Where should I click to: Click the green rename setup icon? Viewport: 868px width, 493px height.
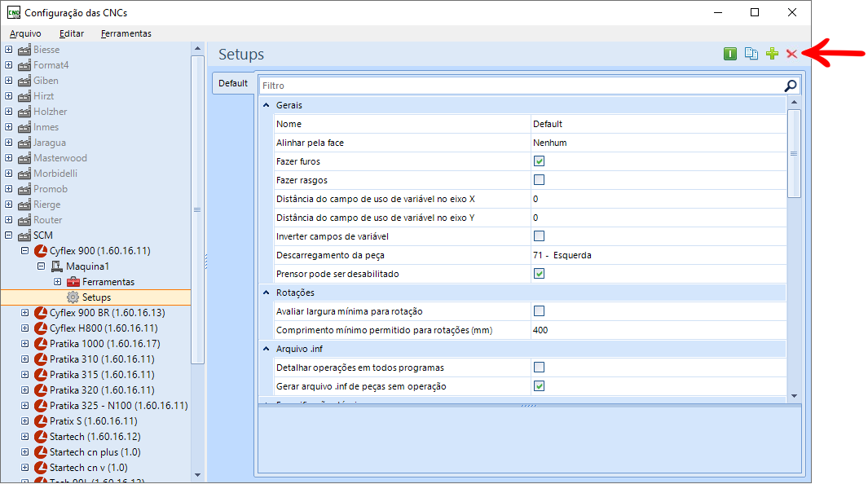[730, 54]
